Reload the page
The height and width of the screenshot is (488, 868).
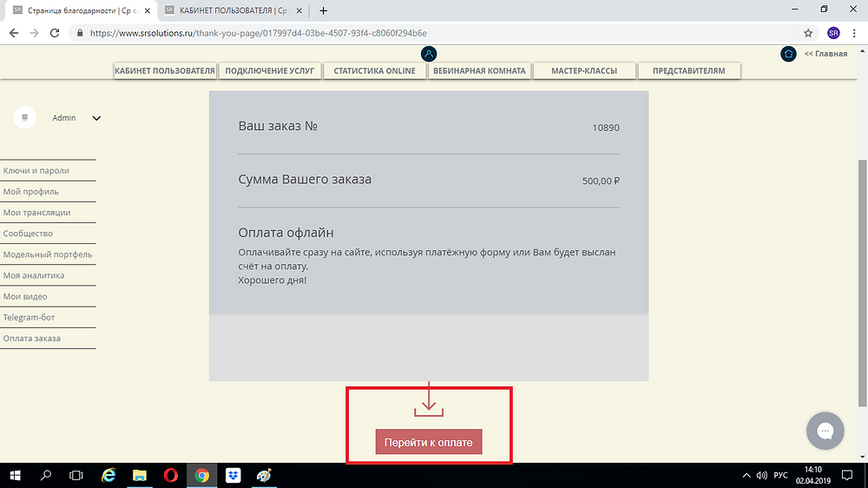54,33
